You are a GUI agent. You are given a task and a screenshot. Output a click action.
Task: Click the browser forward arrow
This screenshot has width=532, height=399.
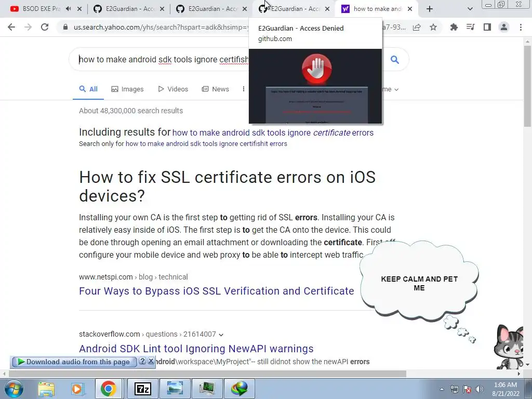point(28,27)
